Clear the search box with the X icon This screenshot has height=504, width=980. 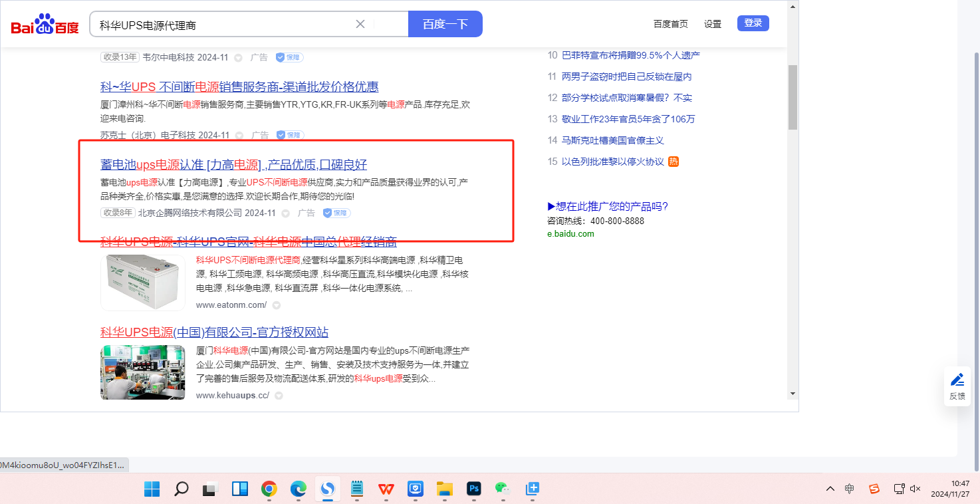click(x=360, y=24)
